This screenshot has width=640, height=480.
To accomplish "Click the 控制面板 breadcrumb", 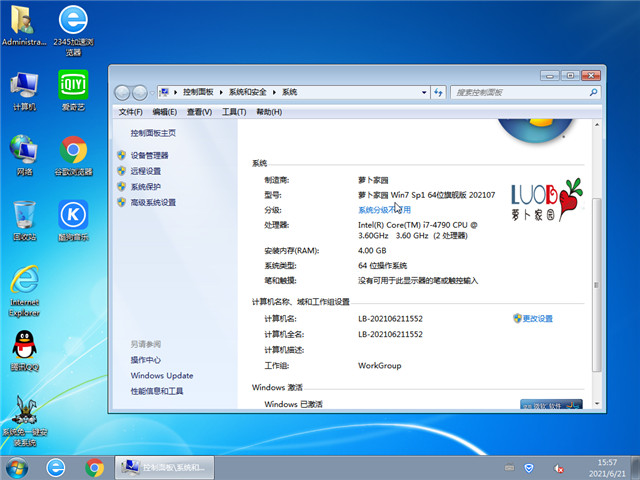I will pyautogui.click(x=198, y=92).
